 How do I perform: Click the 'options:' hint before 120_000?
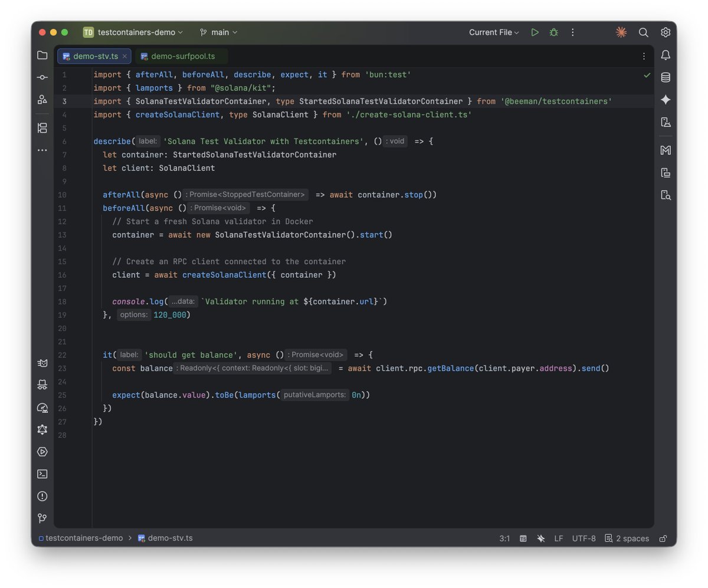pyautogui.click(x=134, y=315)
